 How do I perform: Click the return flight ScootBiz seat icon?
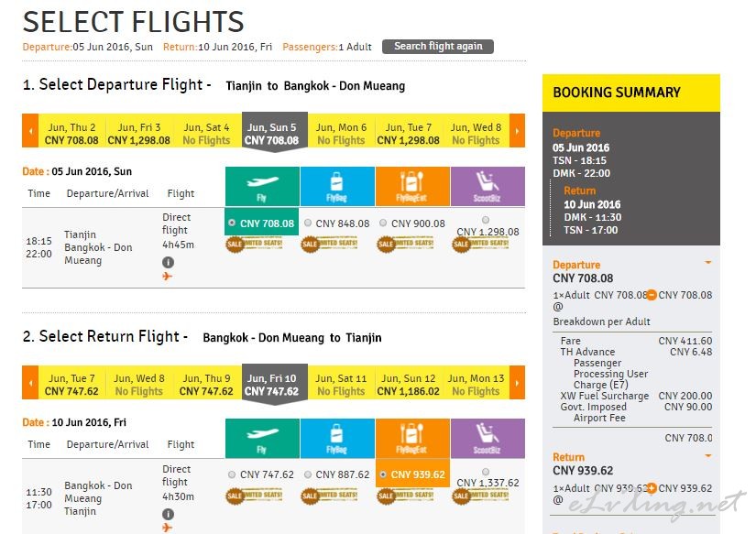488,438
